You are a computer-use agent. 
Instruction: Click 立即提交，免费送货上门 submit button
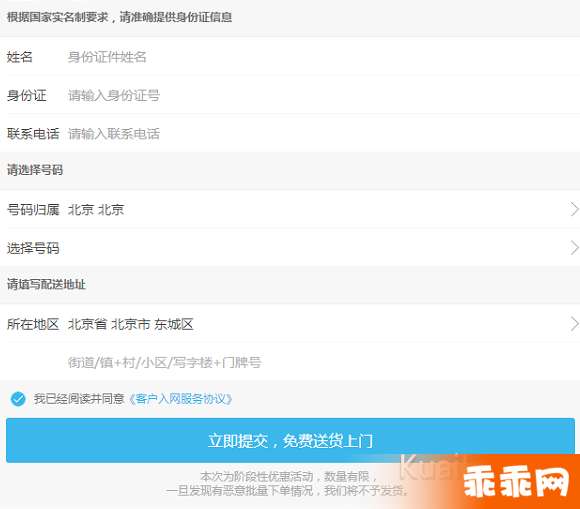pyautogui.click(x=290, y=440)
